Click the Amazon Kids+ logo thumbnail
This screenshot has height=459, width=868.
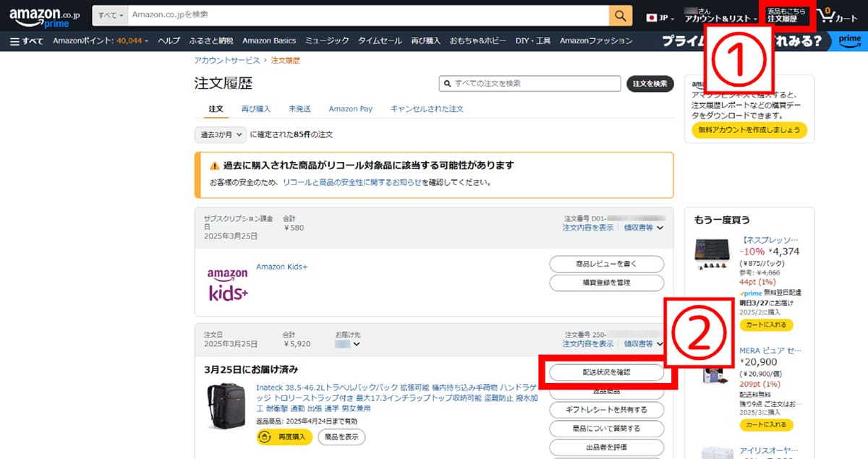228,285
